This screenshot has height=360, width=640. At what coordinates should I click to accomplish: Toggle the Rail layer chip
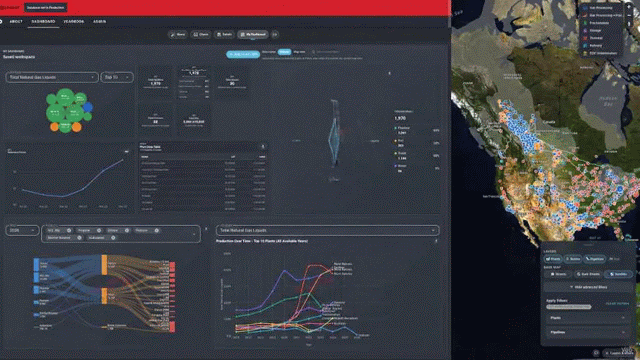(x=614, y=259)
